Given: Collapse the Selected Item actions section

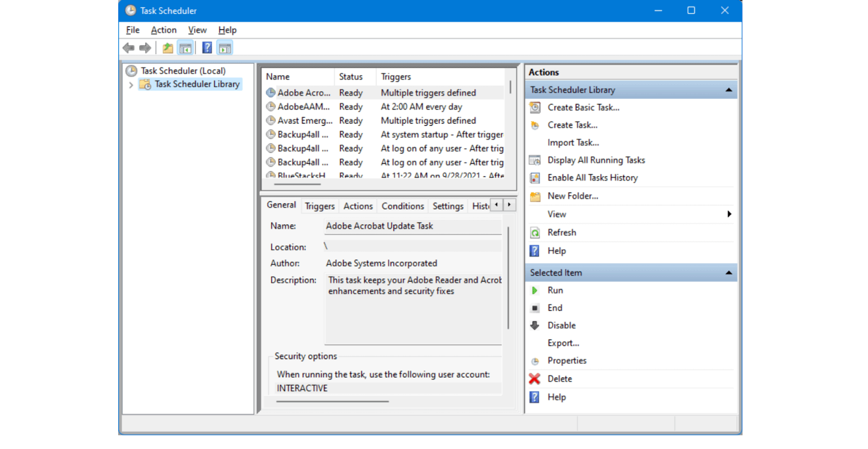Looking at the screenshot, I should coord(729,273).
